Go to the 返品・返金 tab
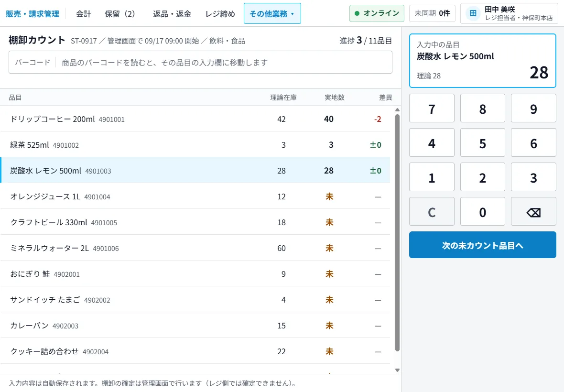Viewport: 564px width, 392px height. coord(172,14)
